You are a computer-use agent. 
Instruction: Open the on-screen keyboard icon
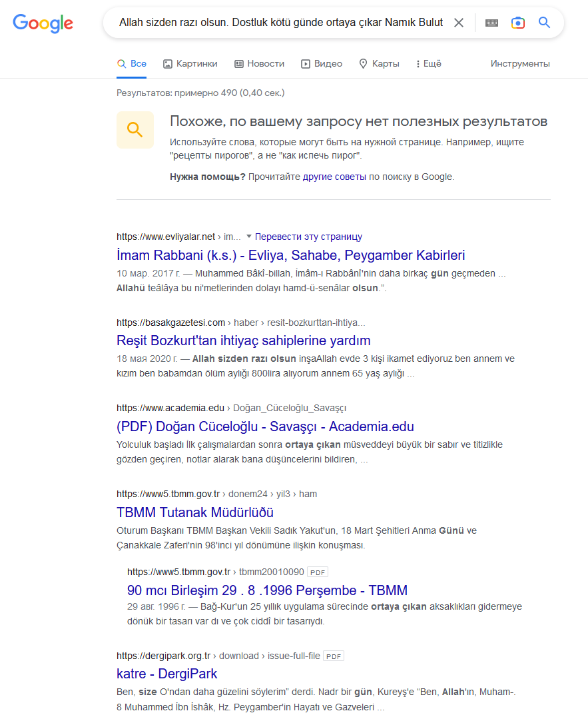(x=491, y=23)
